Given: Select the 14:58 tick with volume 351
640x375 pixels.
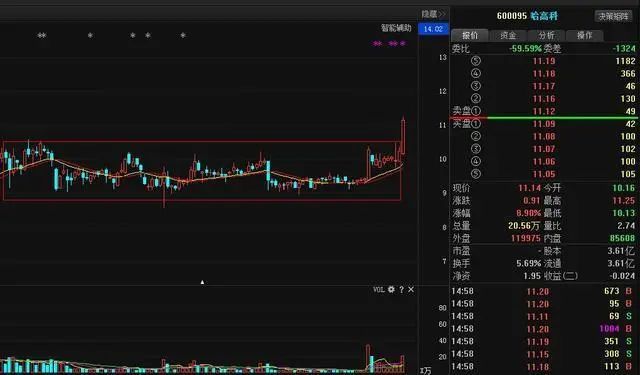Looking at the screenshot, I should click(543, 342).
